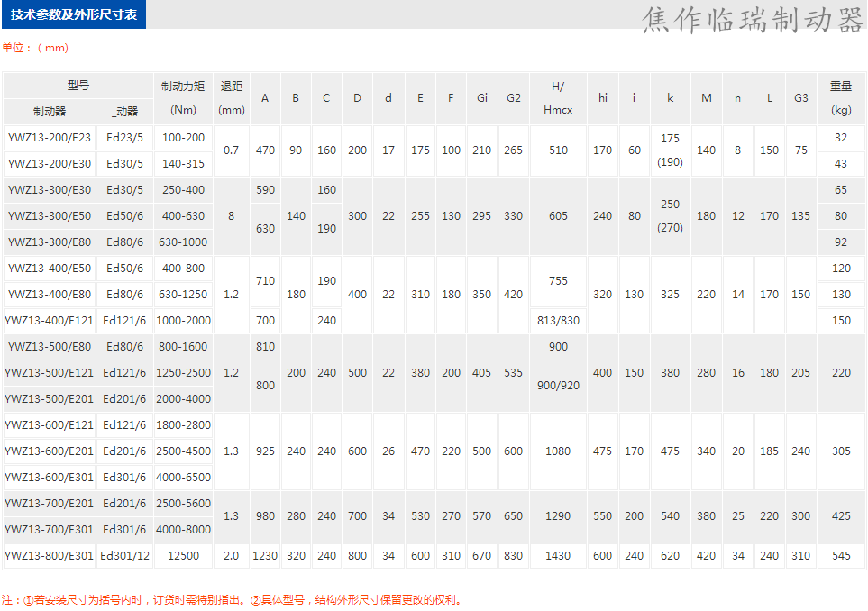Viewport: 868px width, 611px height.
Task: Click the 焦作临瑞制动器 watermark text
Action: point(752,20)
